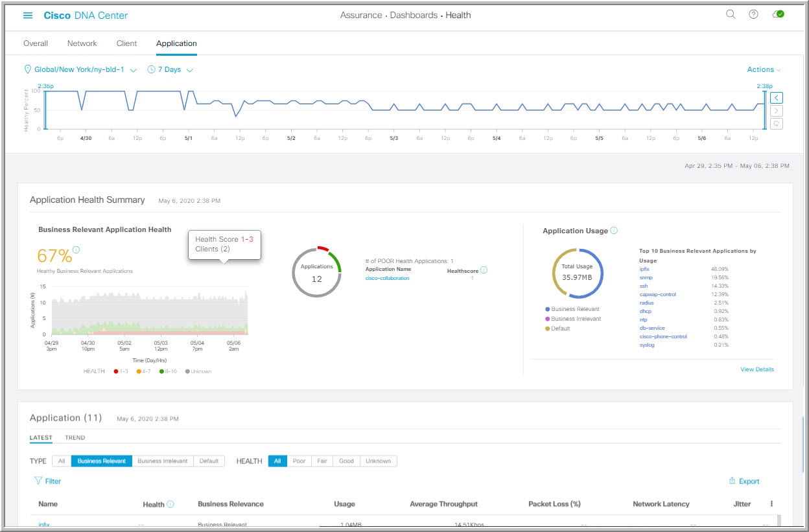Open the 7 Days time range dropdown
Screen dimensions: 809x532
(170, 69)
